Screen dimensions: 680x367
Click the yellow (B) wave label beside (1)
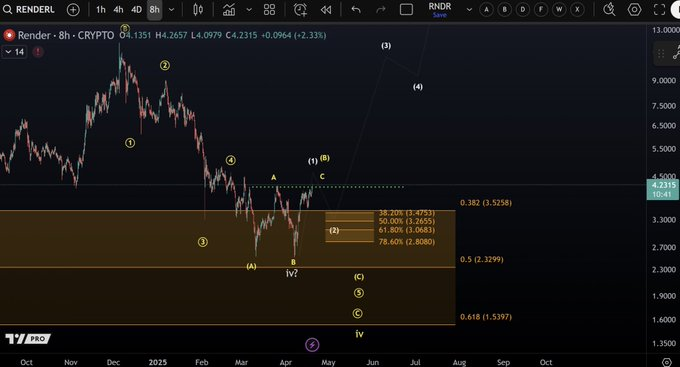pos(325,158)
